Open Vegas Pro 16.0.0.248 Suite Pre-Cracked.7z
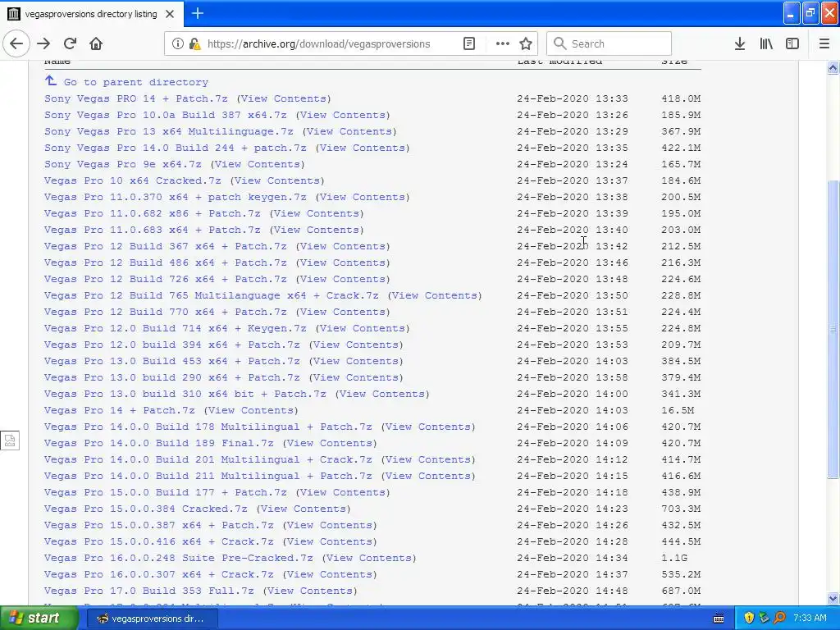The width and height of the screenshot is (840, 630). 178,558
